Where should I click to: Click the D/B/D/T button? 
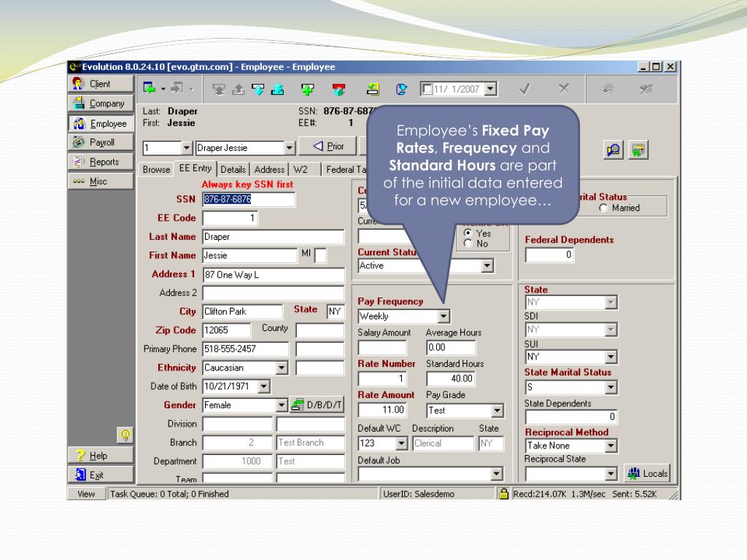[317, 405]
